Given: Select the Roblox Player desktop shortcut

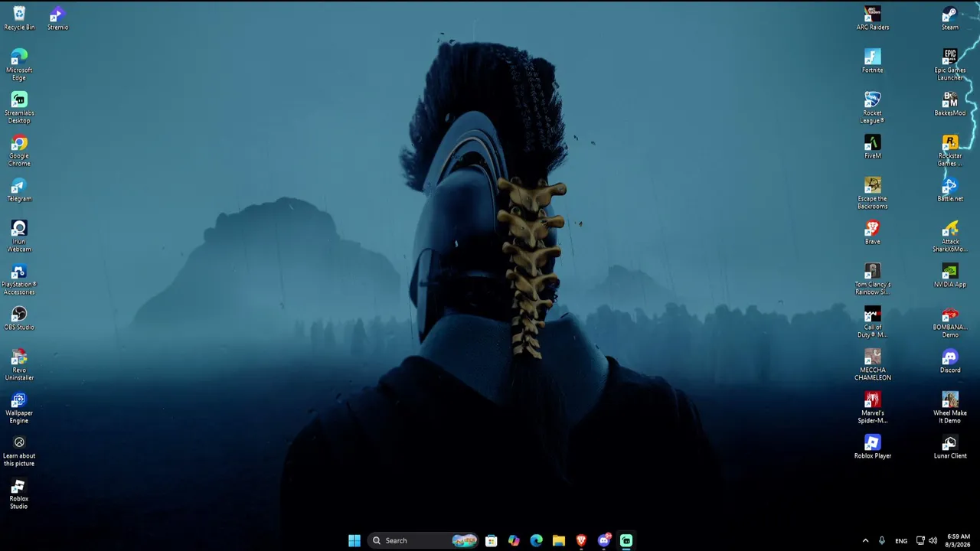Looking at the screenshot, I should [x=873, y=447].
